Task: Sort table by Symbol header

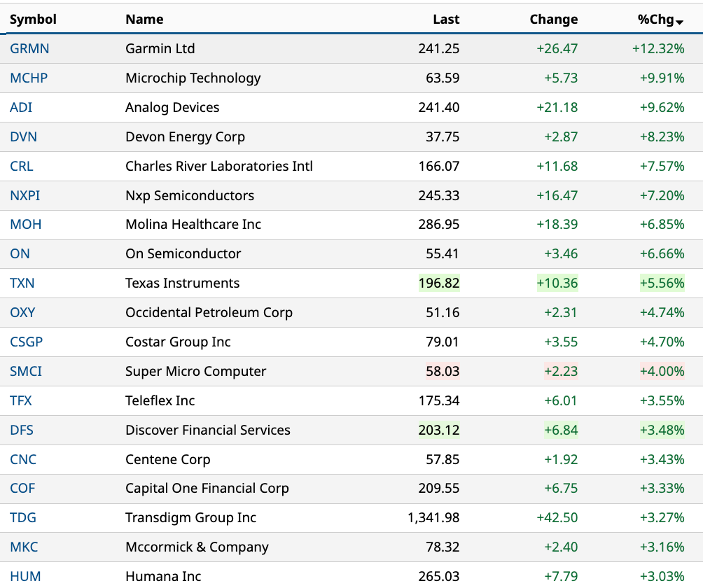Action: coord(33,20)
